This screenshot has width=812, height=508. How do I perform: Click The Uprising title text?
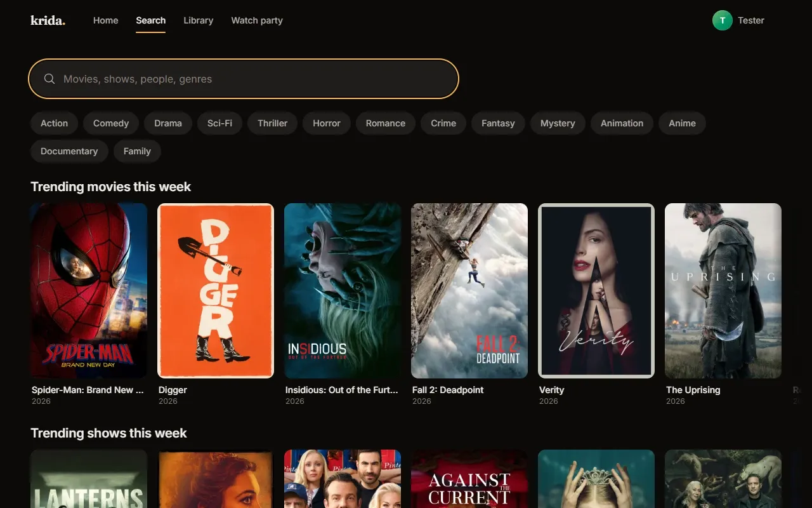693,390
